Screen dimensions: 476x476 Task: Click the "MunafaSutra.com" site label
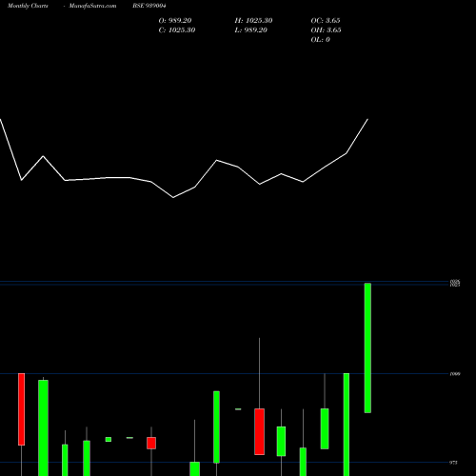tap(92, 6)
